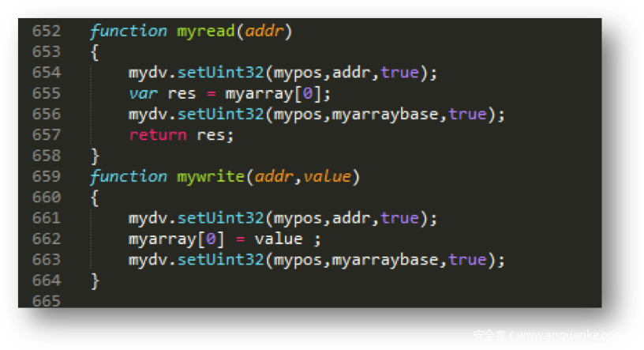
Task: Click line number 652 in gutter
Action: [x=47, y=32]
